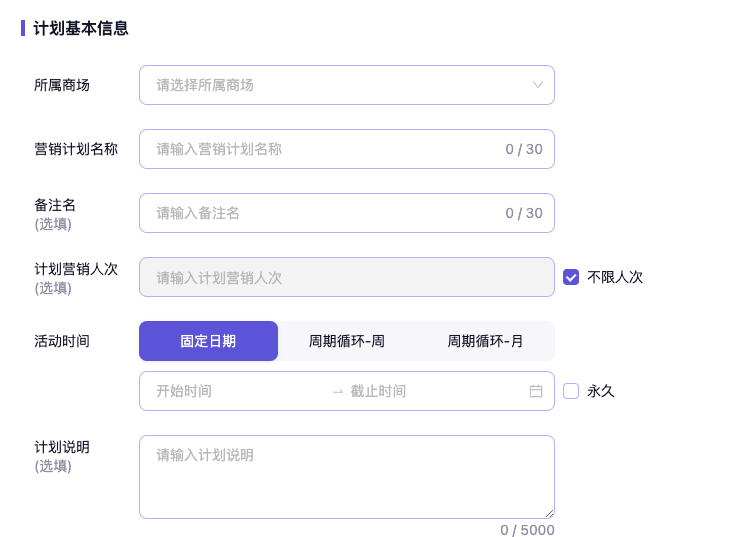This screenshot has height=537, width=733.
Task: Click the calendar icon in date range field
Action: (536, 391)
